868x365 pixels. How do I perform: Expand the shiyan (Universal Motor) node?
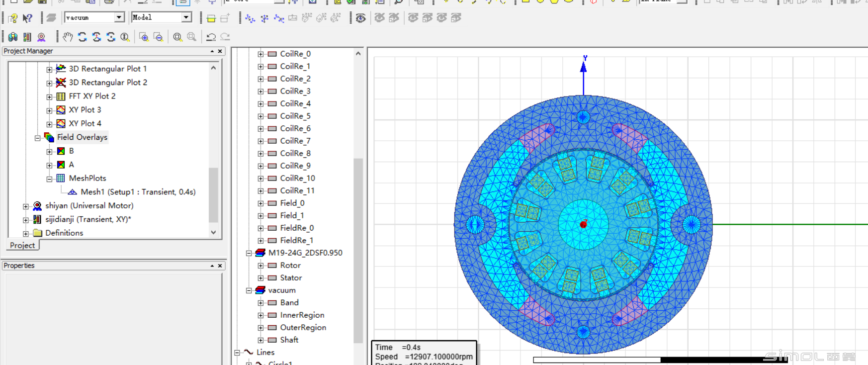[25, 206]
